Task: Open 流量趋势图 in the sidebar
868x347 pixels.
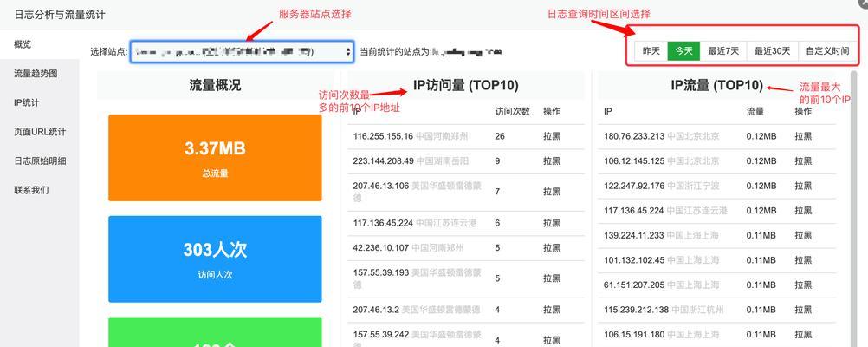Action: coord(39,73)
